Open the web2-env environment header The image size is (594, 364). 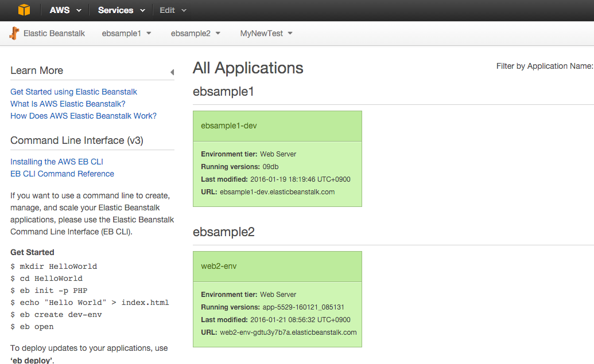click(219, 266)
